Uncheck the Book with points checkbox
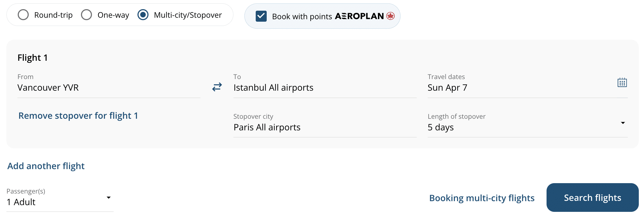Image resolution: width=644 pixels, height=221 pixels. [261, 16]
